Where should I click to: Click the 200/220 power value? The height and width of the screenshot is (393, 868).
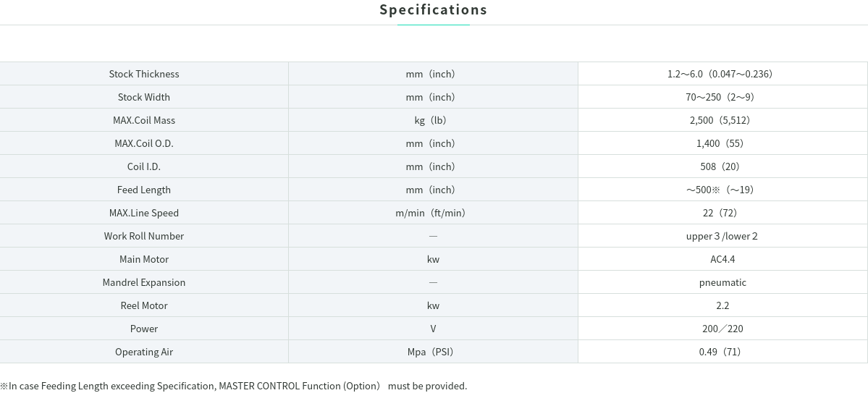point(722,329)
